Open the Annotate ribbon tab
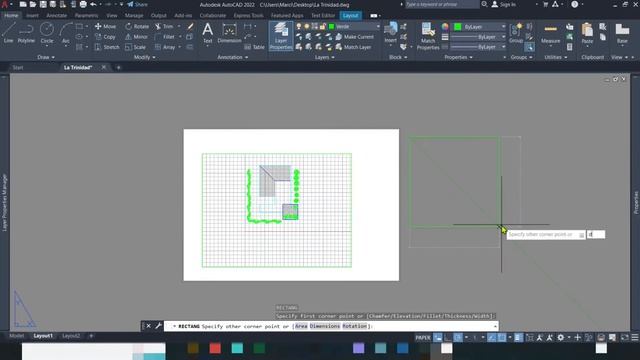640x360 pixels. click(x=56, y=16)
